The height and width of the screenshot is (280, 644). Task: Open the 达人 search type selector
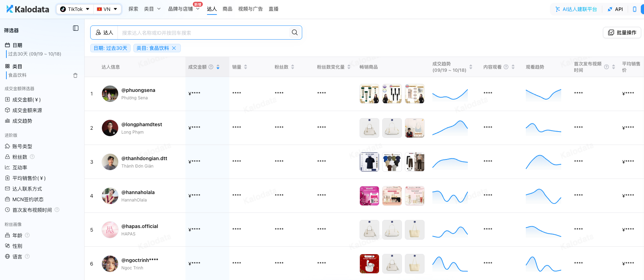104,33
